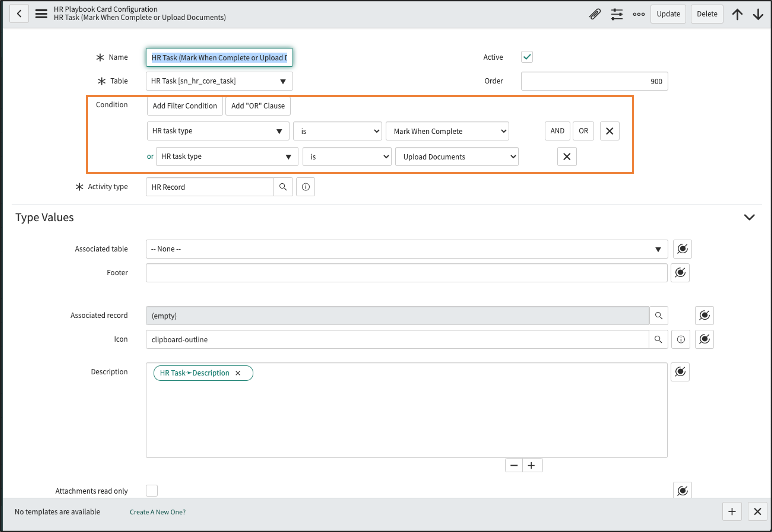This screenshot has width=772, height=532.
Task: Toggle mapping icon beside Footer
Action: pyautogui.click(x=680, y=272)
